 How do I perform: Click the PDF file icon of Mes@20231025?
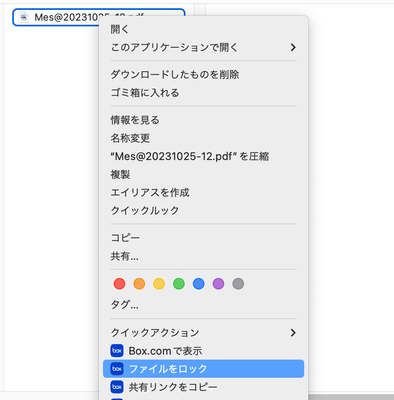24,17
